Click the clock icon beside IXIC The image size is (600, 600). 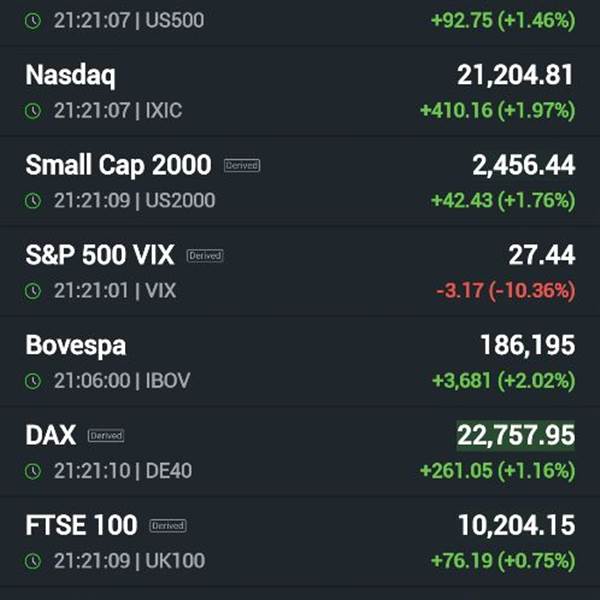point(33,111)
